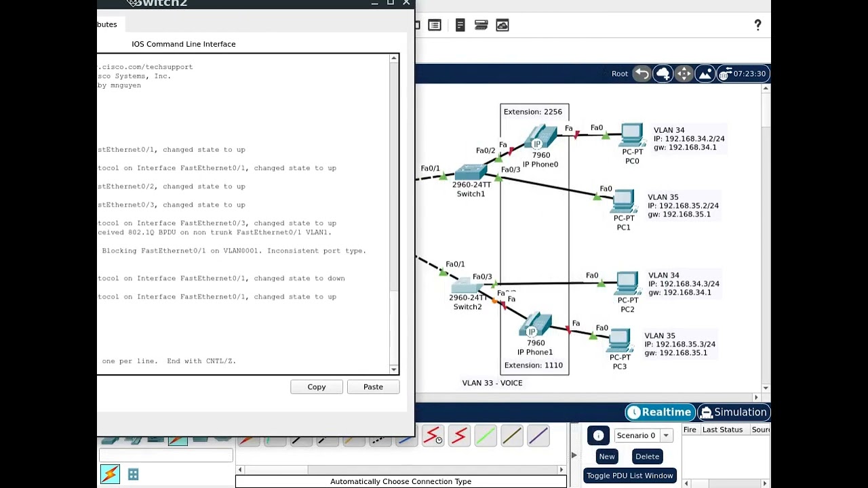Click Toggle PDU List Window

click(630, 476)
